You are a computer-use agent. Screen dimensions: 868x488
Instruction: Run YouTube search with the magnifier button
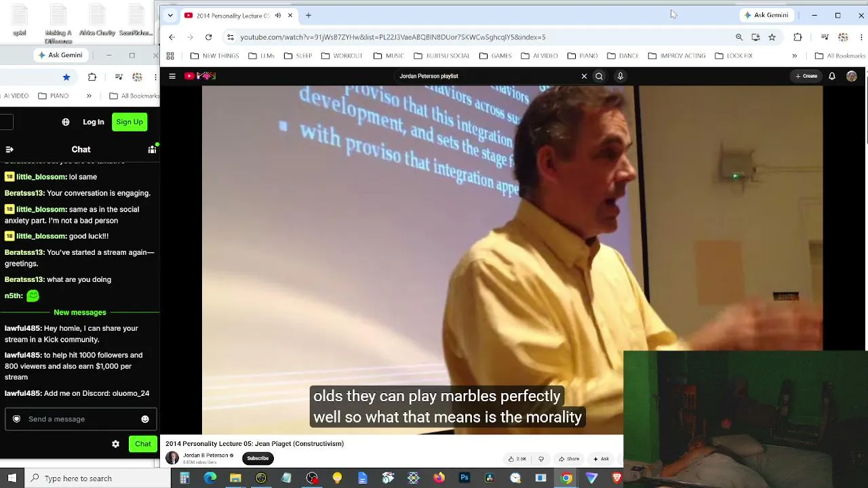point(599,76)
